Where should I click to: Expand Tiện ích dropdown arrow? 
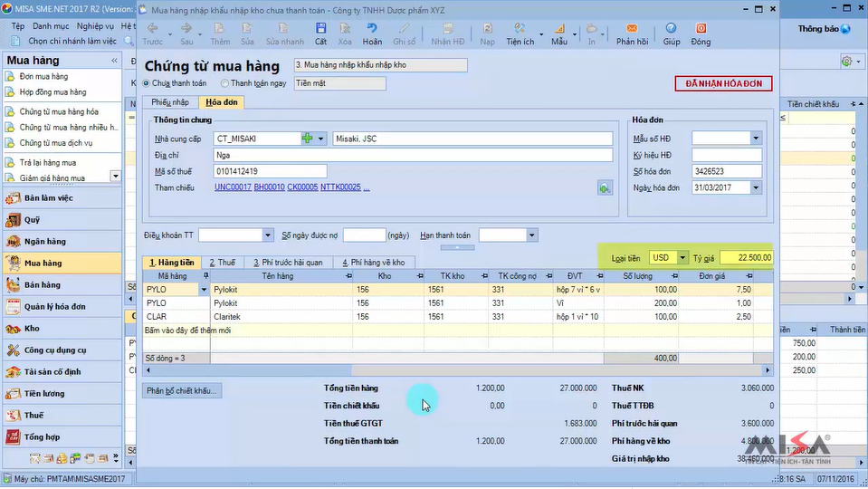[x=541, y=34]
